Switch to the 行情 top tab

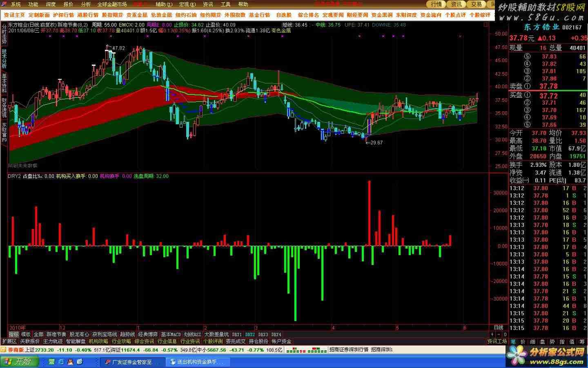pyautogui.click(x=436, y=4)
